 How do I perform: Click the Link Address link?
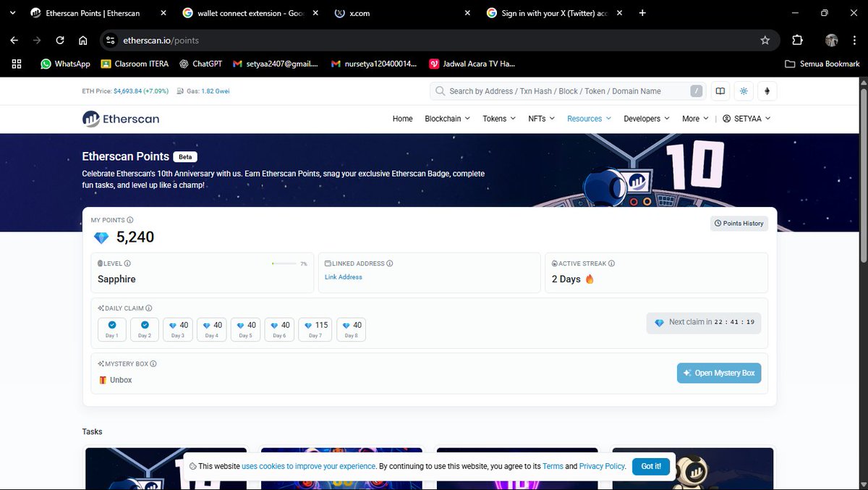[344, 277]
